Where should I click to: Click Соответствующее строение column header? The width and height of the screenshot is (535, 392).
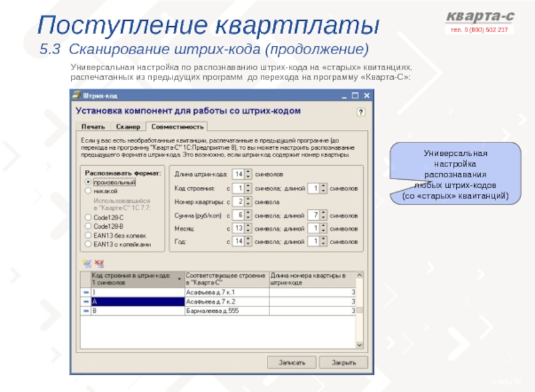(x=227, y=279)
